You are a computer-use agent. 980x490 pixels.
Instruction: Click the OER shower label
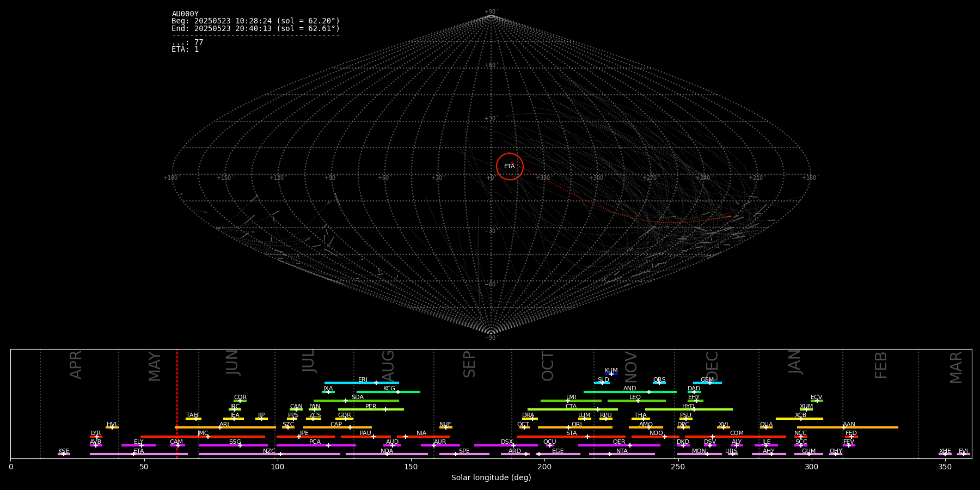tap(619, 442)
